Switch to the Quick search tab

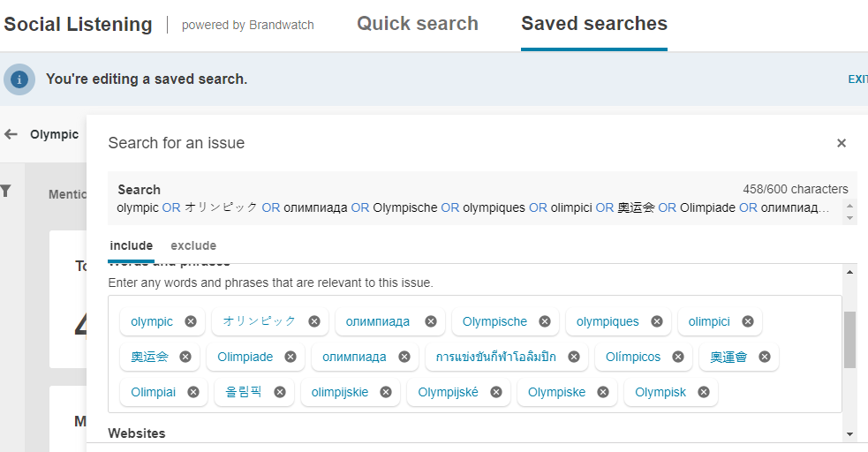[418, 24]
